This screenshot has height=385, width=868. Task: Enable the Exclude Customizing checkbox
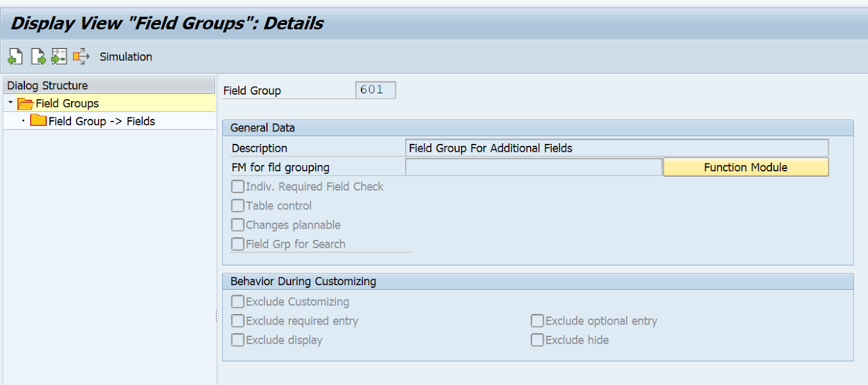click(x=237, y=302)
